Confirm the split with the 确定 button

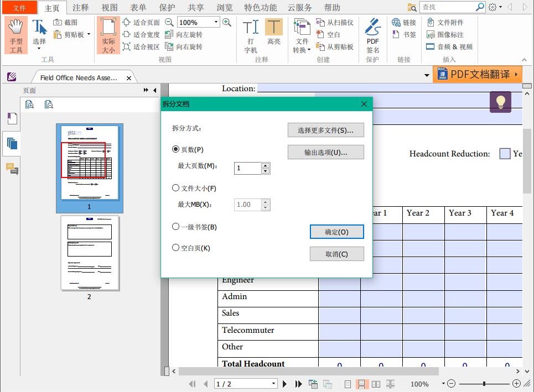336,232
